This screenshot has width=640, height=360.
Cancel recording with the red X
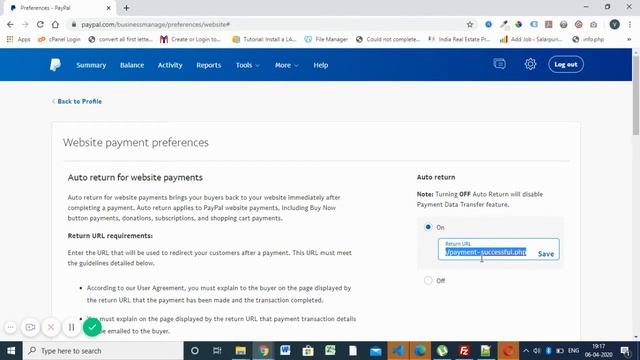point(51,327)
